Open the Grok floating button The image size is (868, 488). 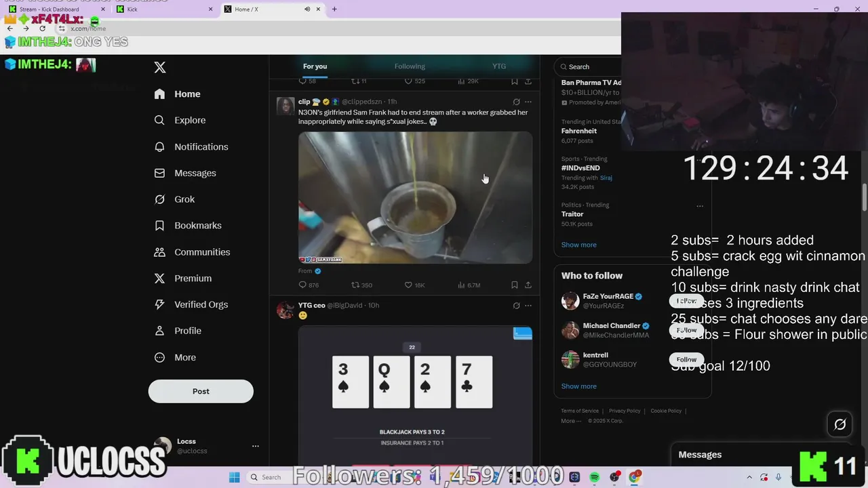(840, 424)
